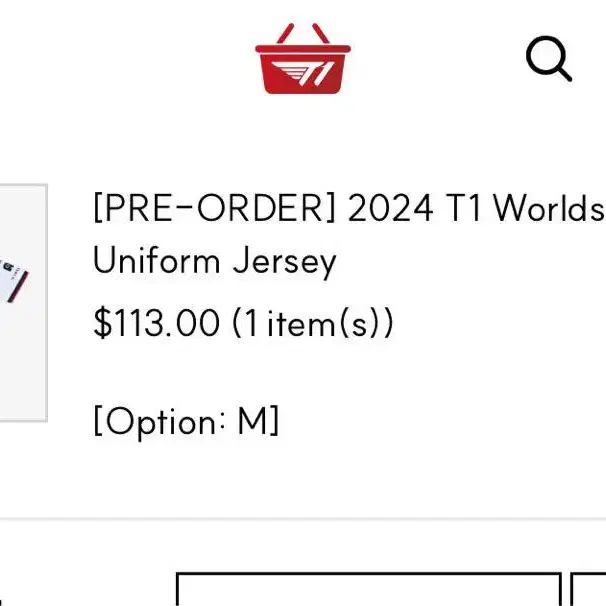Tap the lens circle of the search icon
The width and height of the screenshot is (606, 606).
545,54
